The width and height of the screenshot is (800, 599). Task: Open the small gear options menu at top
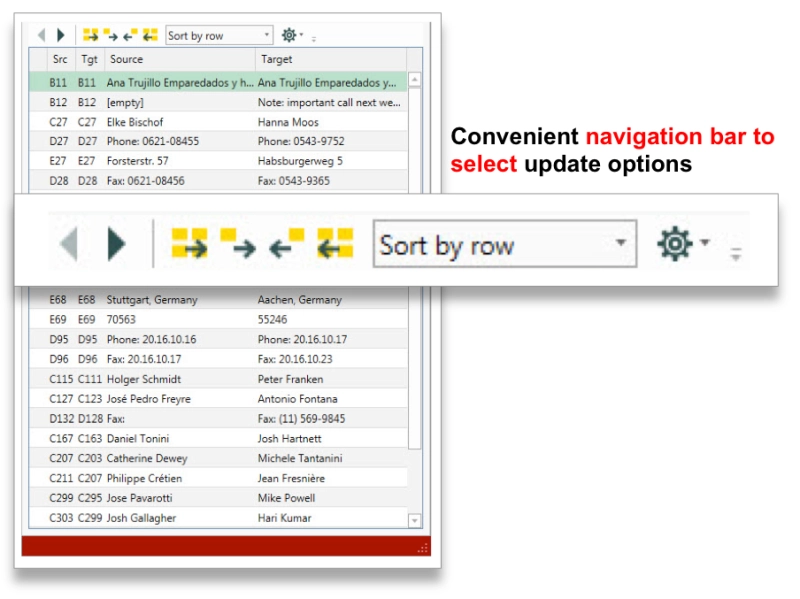point(291,35)
